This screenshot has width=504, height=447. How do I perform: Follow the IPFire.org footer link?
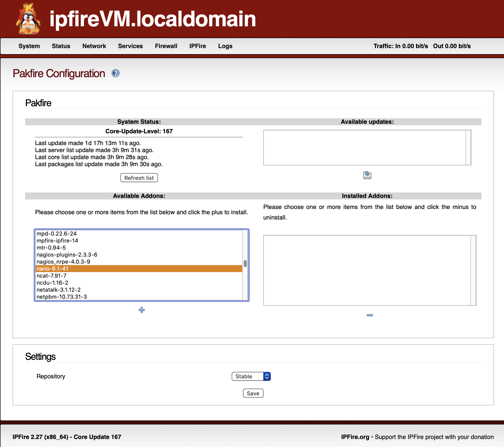[355, 437]
